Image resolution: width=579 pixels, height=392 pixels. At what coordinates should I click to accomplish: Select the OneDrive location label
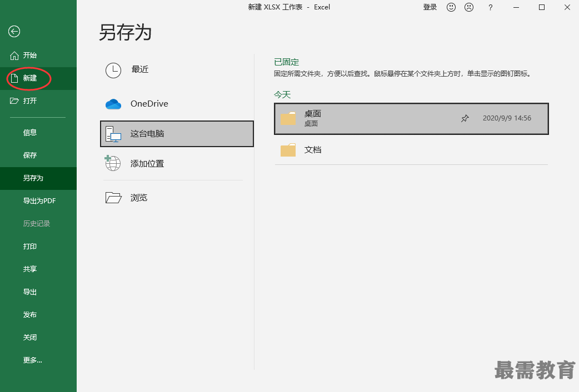[x=149, y=104]
